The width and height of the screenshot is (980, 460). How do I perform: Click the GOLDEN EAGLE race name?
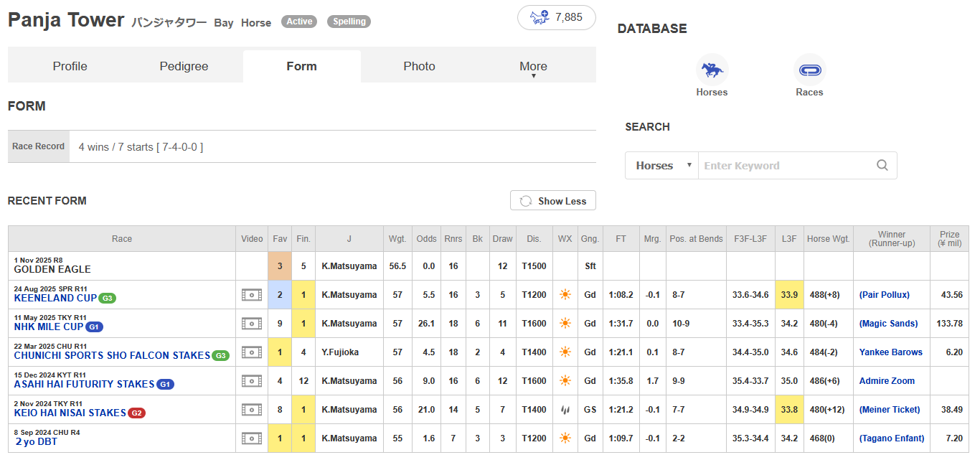click(52, 269)
